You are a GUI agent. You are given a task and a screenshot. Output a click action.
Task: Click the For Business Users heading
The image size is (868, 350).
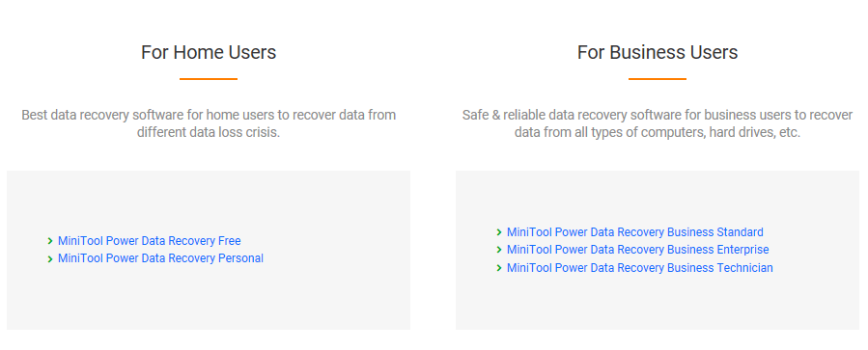[658, 52]
